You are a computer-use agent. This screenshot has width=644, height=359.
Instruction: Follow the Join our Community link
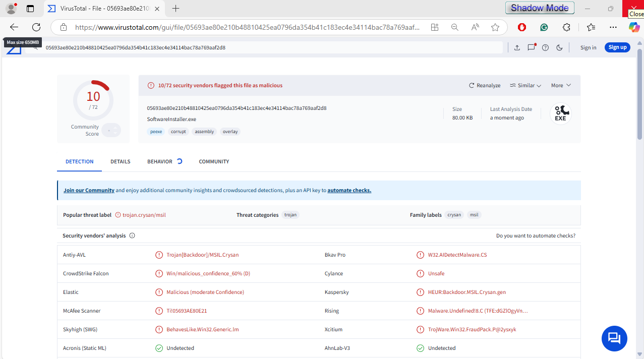tap(89, 190)
